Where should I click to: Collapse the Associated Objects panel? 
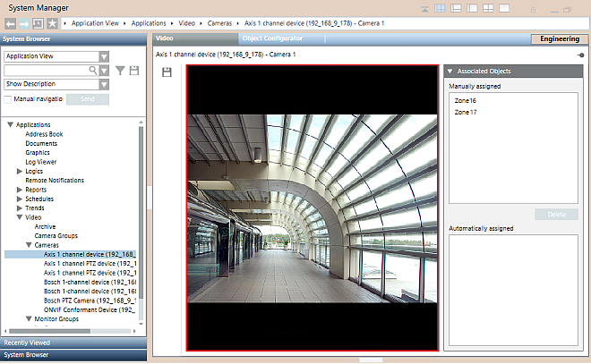click(x=450, y=71)
